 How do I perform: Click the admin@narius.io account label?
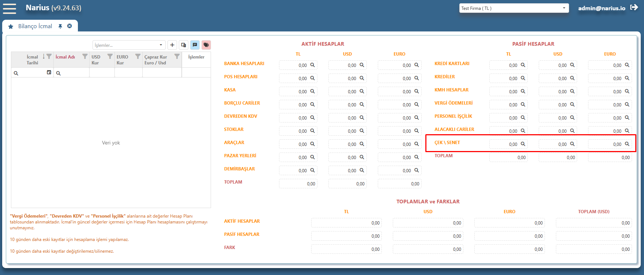coord(602,8)
